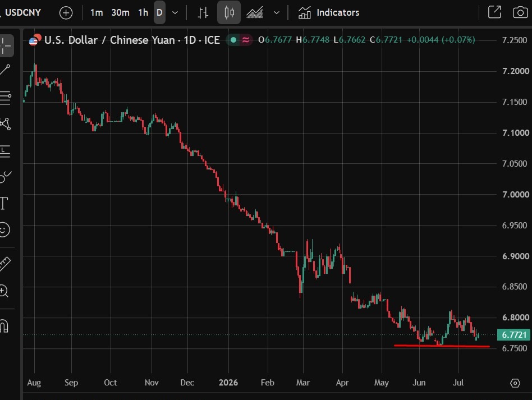This screenshot has width=532, height=400.
Task: Click the green market status dot
Action: point(233,40)
